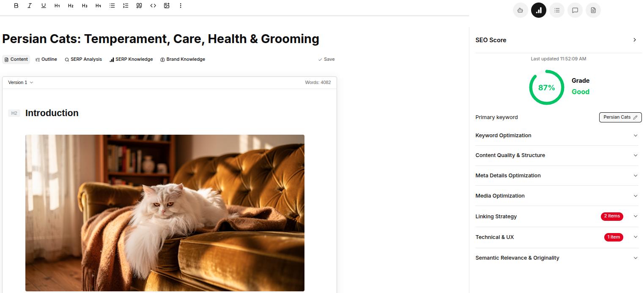Click the Persian cat article image
This screenshot has width=644, height=293.
tap(165, 213)
